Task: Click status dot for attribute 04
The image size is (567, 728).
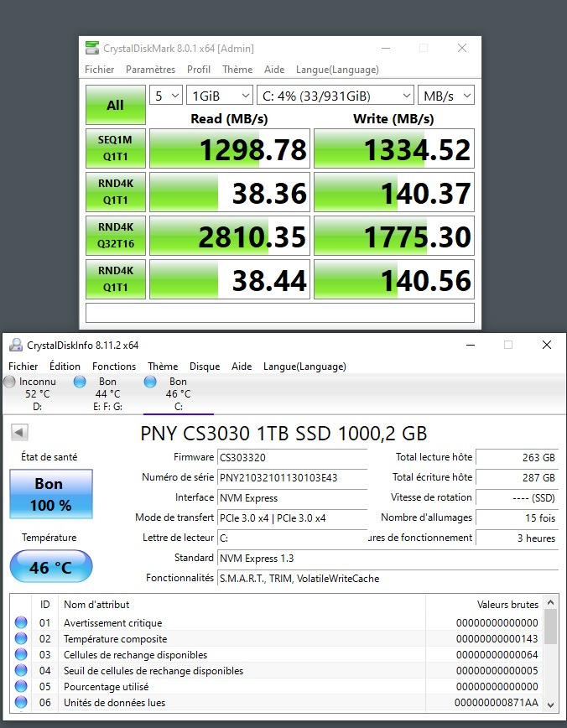Action: [x=21, y=670]
